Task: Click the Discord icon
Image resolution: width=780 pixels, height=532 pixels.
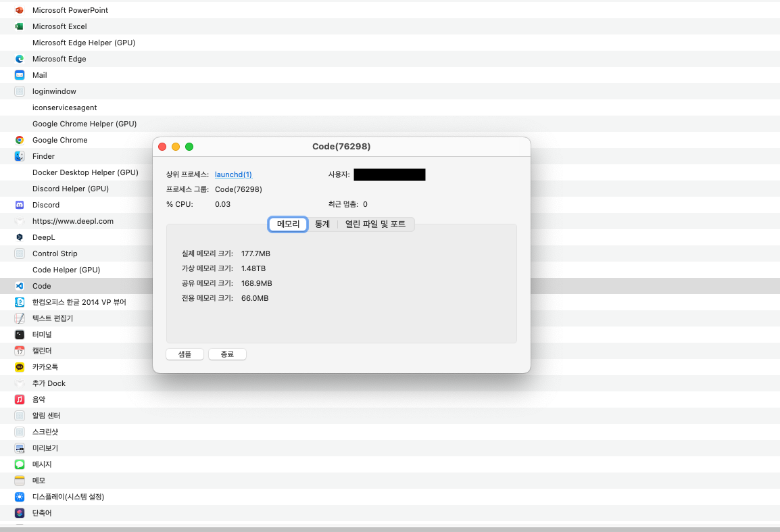Action: (x=20, y=205)
